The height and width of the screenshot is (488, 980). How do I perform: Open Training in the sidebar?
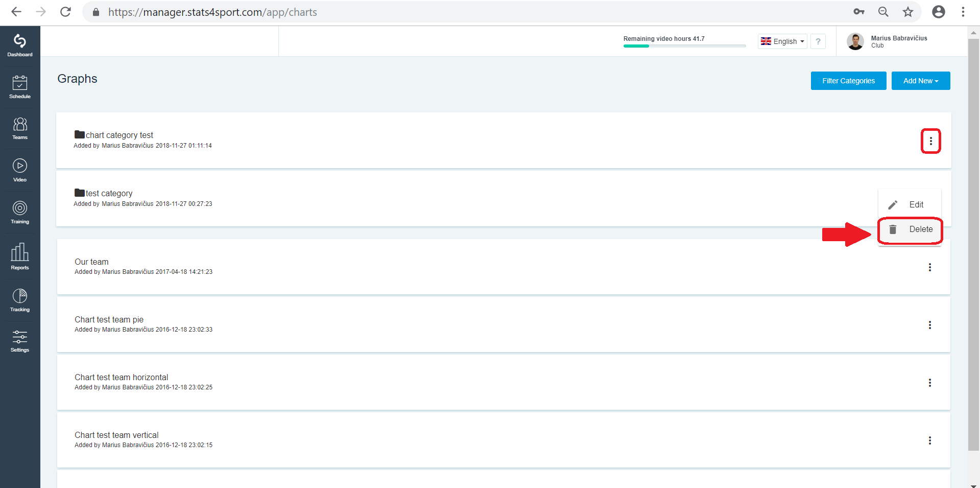[20, 213]
